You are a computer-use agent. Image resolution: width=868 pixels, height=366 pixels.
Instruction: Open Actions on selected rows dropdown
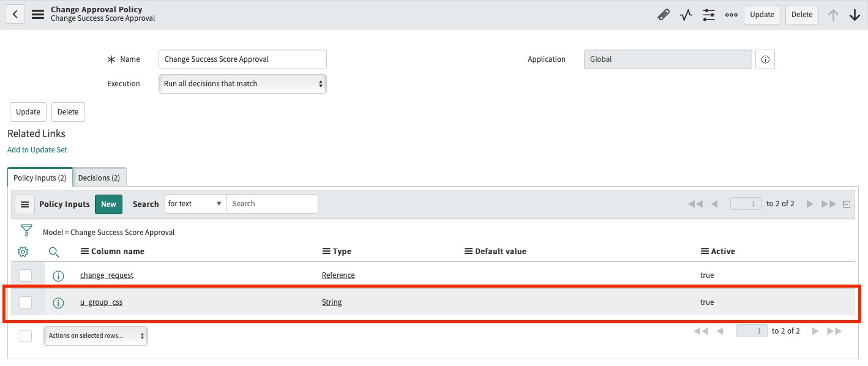pos(95,336)
